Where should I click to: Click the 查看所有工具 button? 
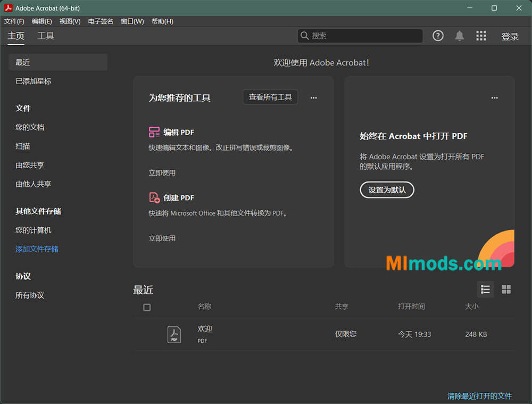270,97
